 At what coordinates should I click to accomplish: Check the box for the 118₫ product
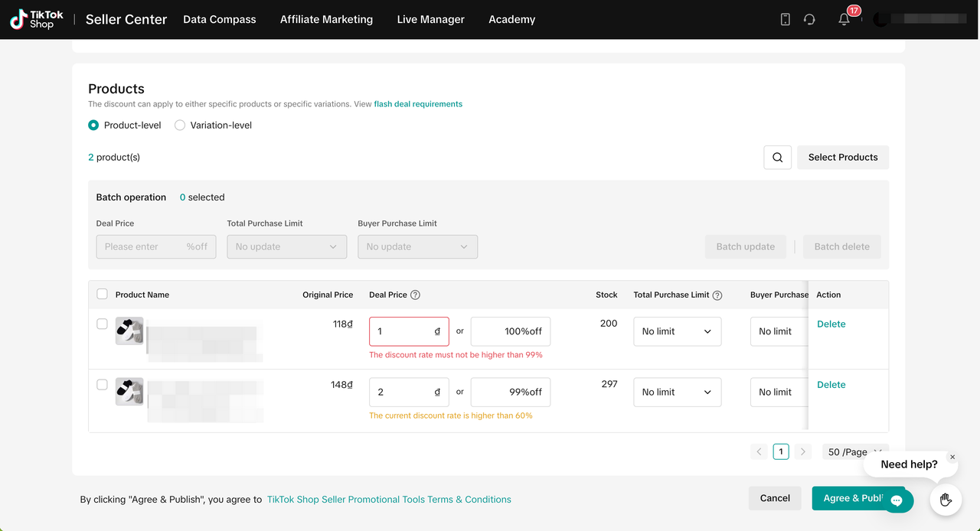[102, 324]
